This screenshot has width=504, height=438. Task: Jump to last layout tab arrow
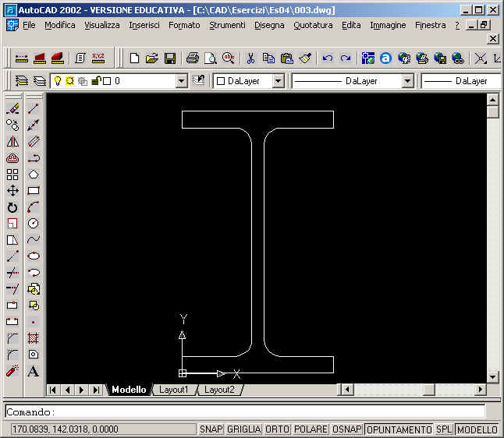96,390
